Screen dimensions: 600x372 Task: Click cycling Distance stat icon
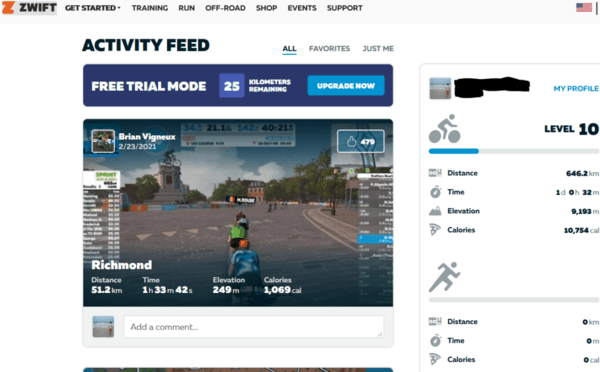click(435, 173)
